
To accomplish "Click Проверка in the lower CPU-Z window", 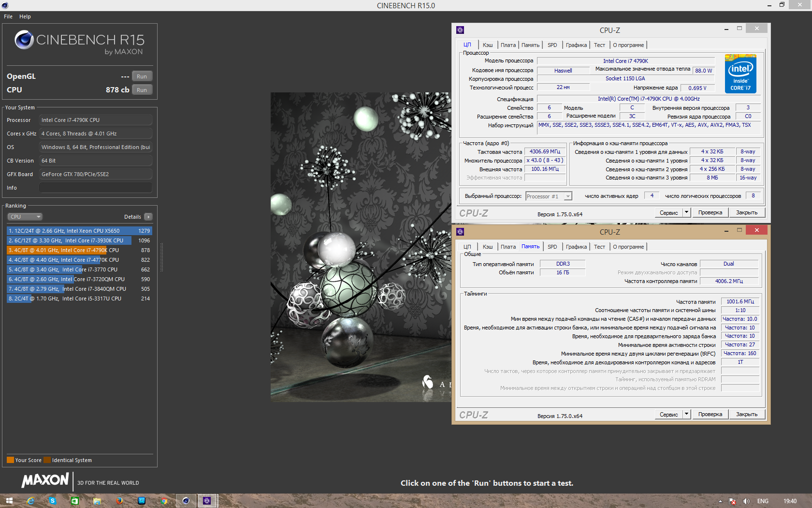I will [x=710, y=415].
